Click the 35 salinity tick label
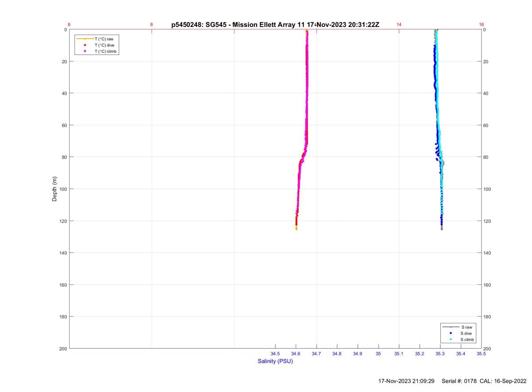Image resolution: width=532 pixels, height=392 pixels. coord(378,354)
